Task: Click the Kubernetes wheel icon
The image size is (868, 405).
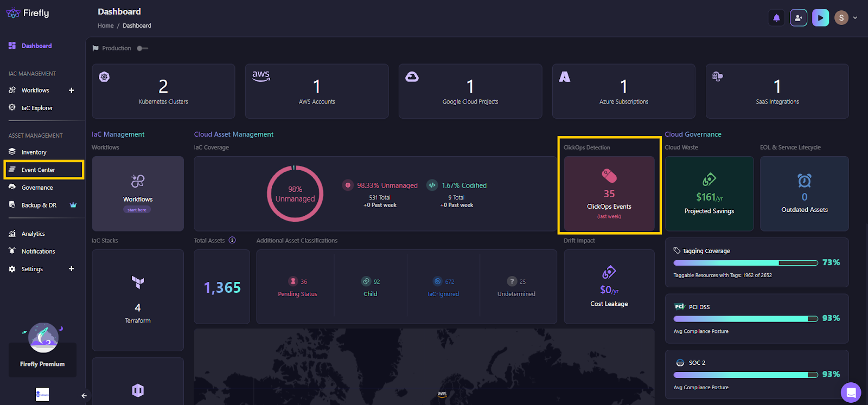Action: [x=104, y=77]
